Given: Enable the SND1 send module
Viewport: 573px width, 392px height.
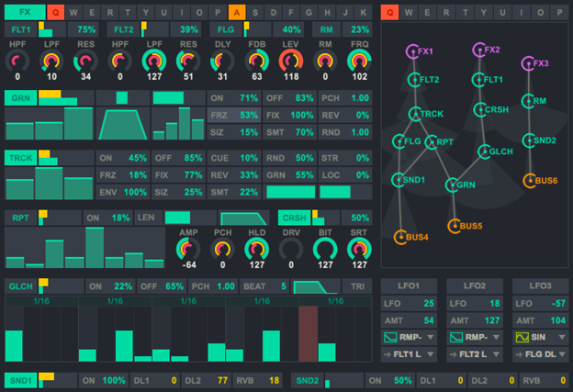Looking at the screenshot, I should click(x=20, y=379).
